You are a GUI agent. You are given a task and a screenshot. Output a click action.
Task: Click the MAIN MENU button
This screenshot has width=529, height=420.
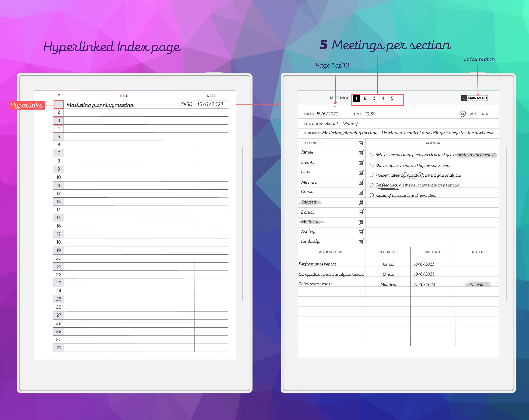(x=478, y=98)
